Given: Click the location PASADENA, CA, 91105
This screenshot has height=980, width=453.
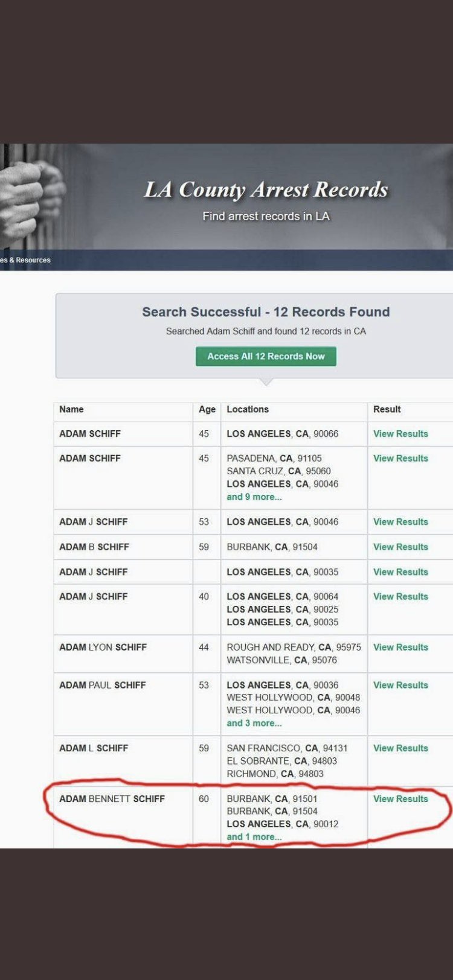Looking at the screenshot, I should pos(274,459).
